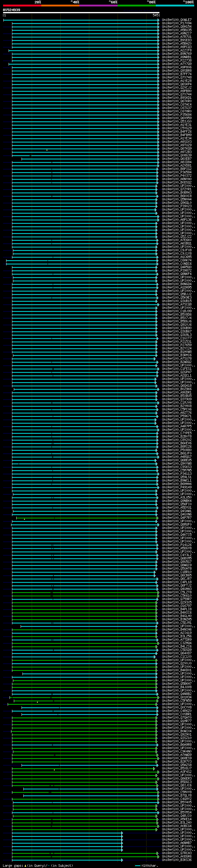197x868 pixels.
Task: Select the UniRef100_A8ID84 label
Action: click(x=176, y=162)
